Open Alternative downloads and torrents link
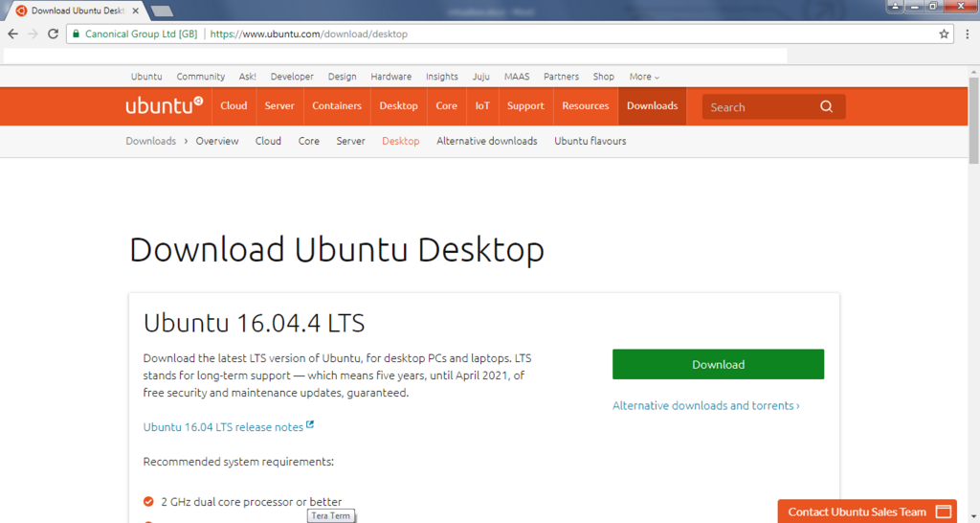Image resolution: width=980 pixels, height=523 pixels. [x=705, y=405]
